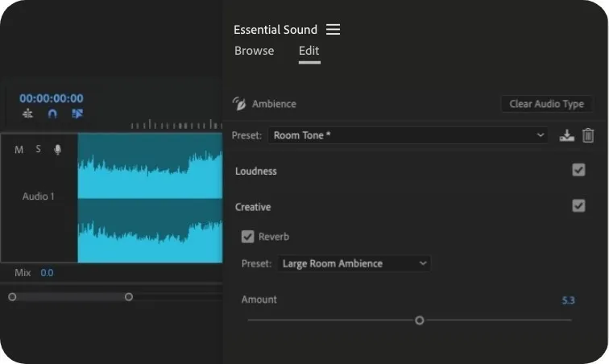Toggle the Loudness checkbox
Image resolution: width=609 pixels, height=364 pixels.
578,170
